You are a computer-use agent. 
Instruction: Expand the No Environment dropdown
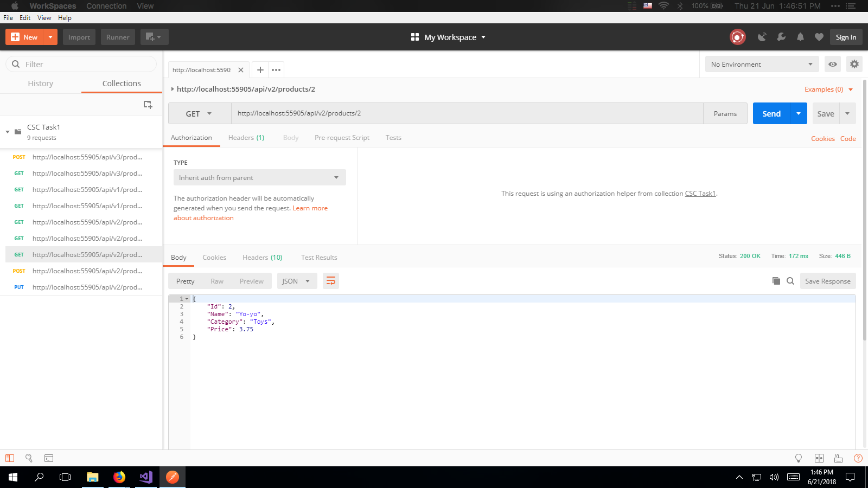762,64
